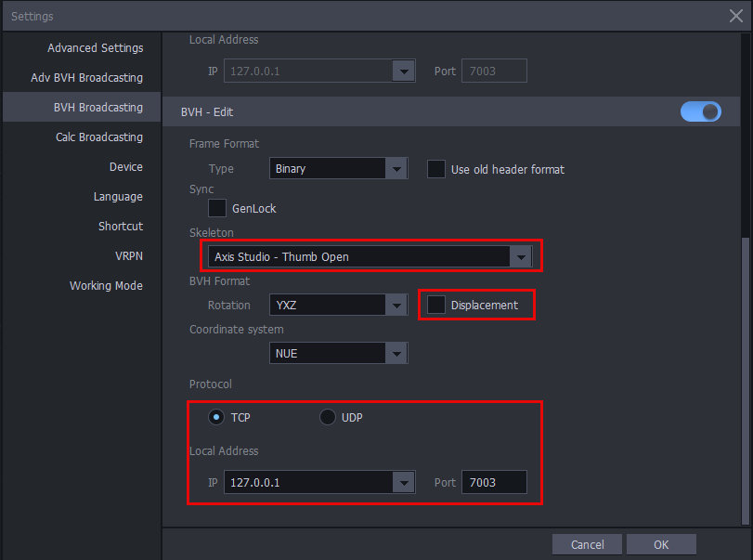Image resolution: width=753 pixels, height=560 pixels.
Task: Click the Skeleton label
Action: pyautogui.click(x=212, y=233)
